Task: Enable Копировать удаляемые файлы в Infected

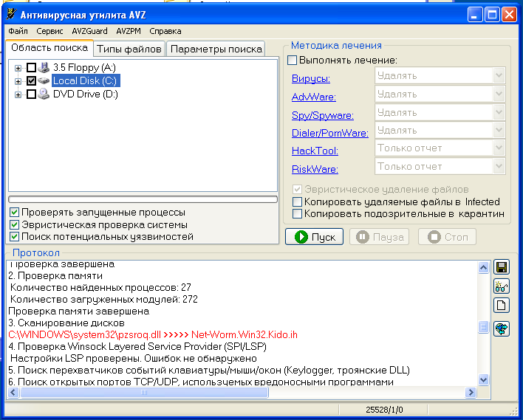Action: pos(297,202)
